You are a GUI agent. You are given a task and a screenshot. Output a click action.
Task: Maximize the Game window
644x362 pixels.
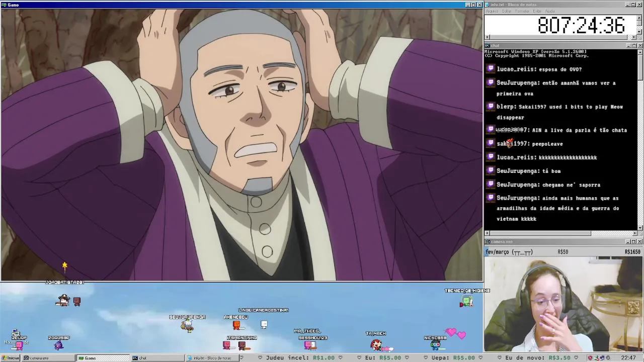(473, 5)
